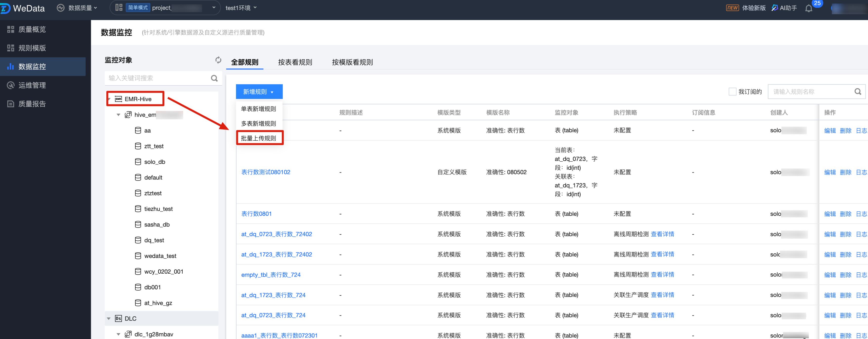Switch to the 按表看规则 tab
Image resolution: width=868 pixels, height=339 pixels.
[x=295, y=62]
